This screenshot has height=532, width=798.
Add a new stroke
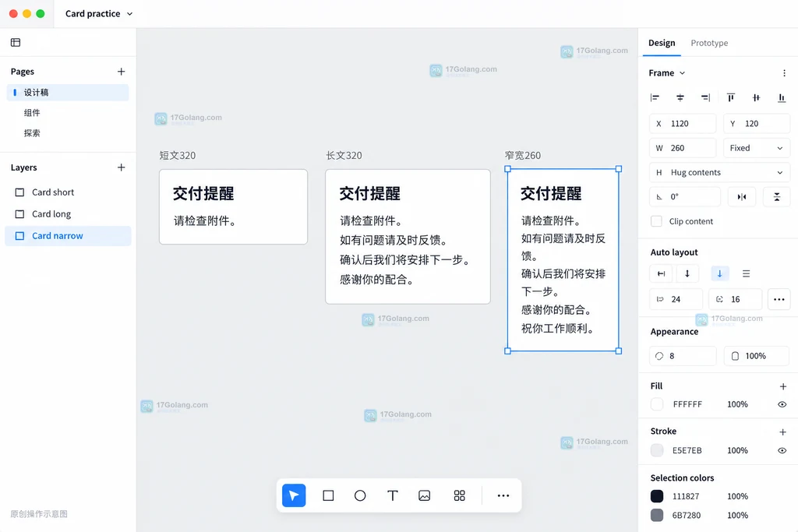(782, 432)
